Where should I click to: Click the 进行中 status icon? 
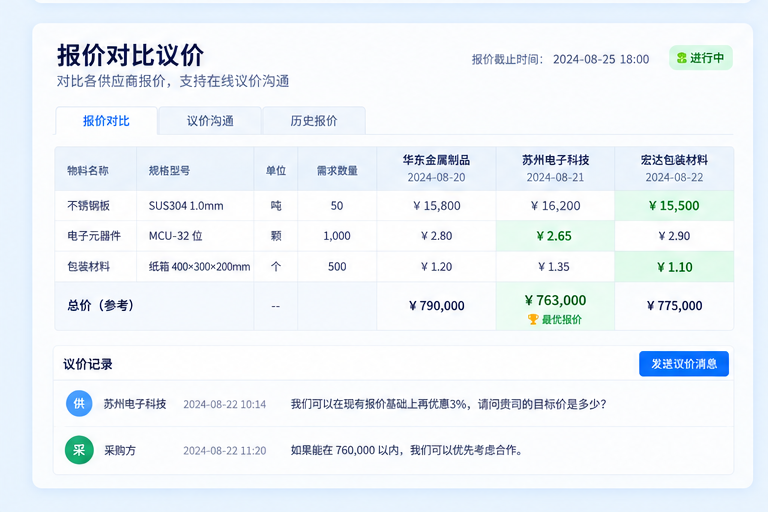pyautogui.click(x=681, y=58)
